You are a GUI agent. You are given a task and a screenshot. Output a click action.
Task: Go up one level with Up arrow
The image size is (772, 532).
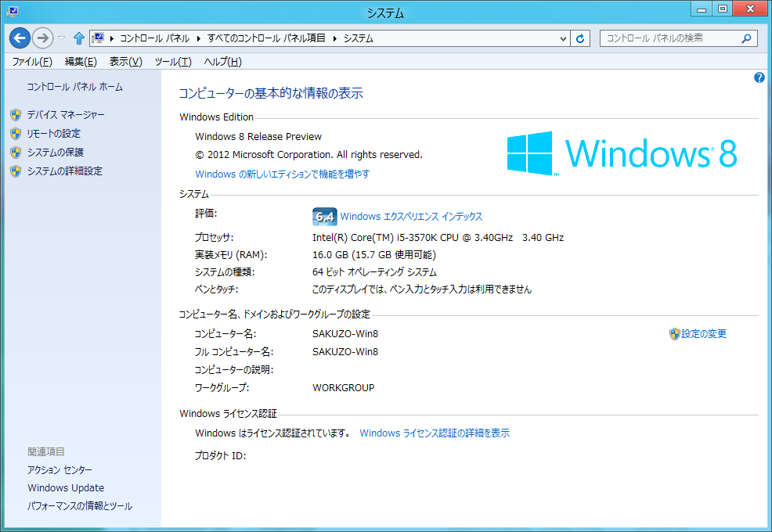(x=79, y=38)
